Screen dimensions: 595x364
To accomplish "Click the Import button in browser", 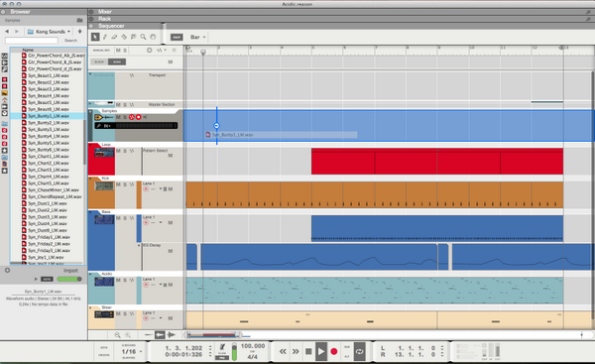I will 70,270.
